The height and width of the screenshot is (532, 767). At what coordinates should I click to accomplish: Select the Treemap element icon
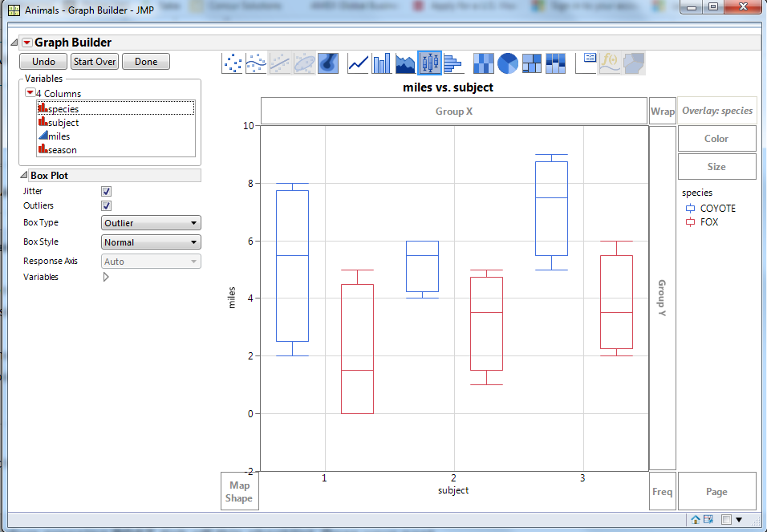(530, 63)
